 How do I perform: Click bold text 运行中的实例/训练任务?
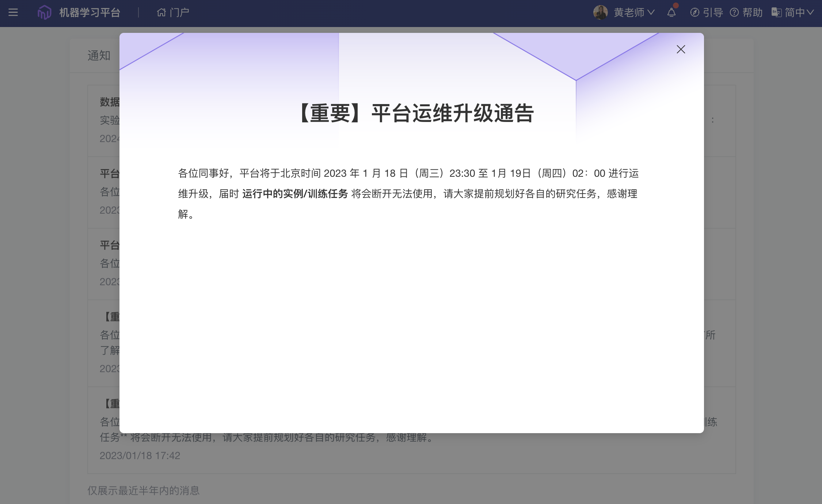click(x=295, y=194)
